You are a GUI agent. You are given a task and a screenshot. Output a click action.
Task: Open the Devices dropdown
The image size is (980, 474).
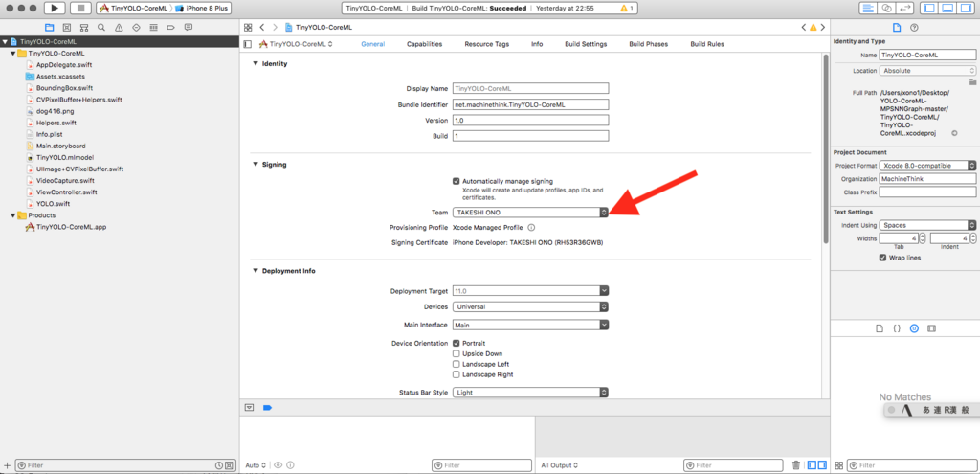(x=530, y=307)
